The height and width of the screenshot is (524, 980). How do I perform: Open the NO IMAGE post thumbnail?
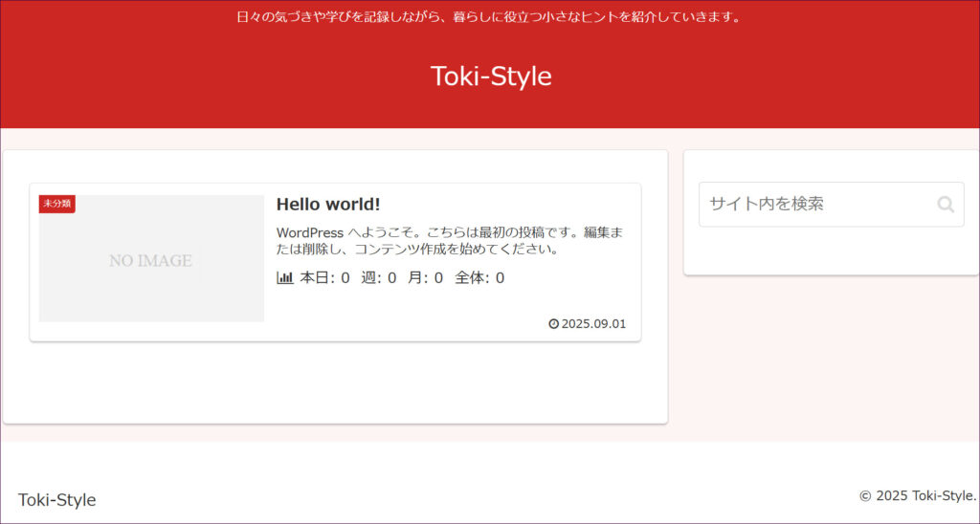[x=150, y=260]
